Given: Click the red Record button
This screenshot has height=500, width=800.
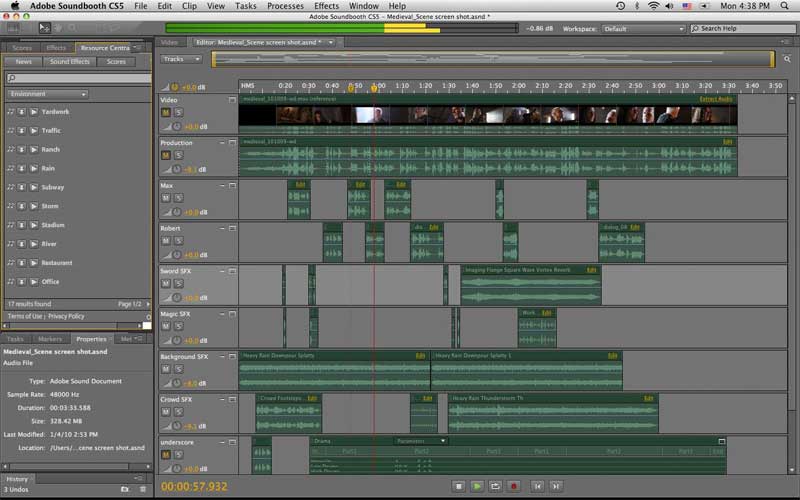Looking at the screenshot, I should coord(514,486).
